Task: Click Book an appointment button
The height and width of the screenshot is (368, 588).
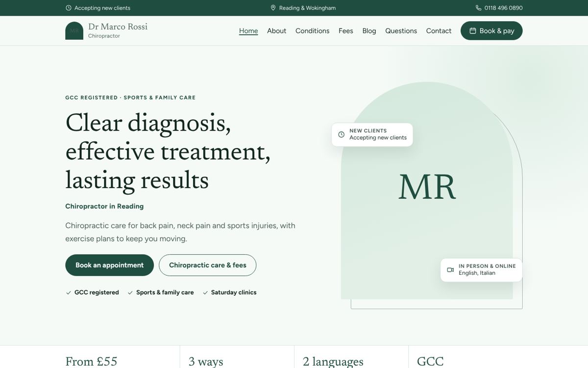Action: 109,265
